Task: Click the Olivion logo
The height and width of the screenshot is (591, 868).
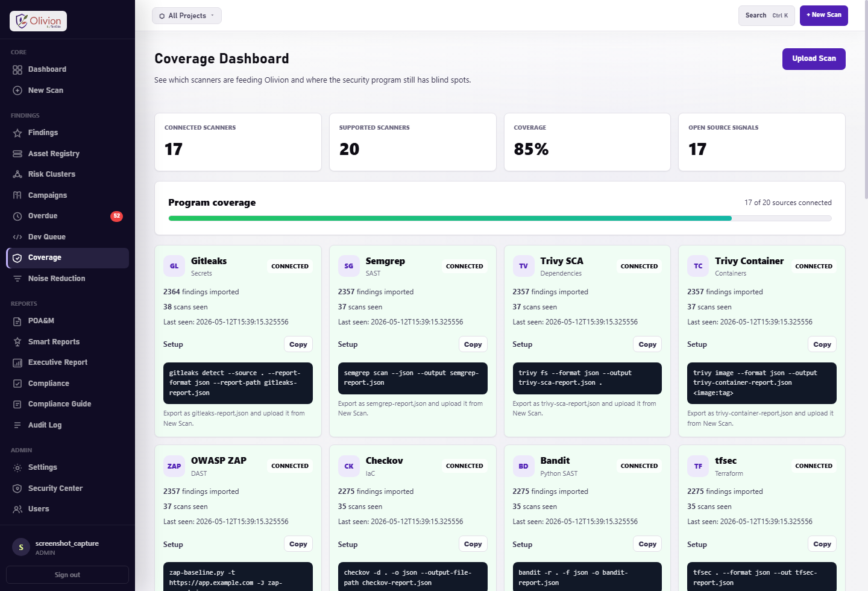Action: coord(38,21)
